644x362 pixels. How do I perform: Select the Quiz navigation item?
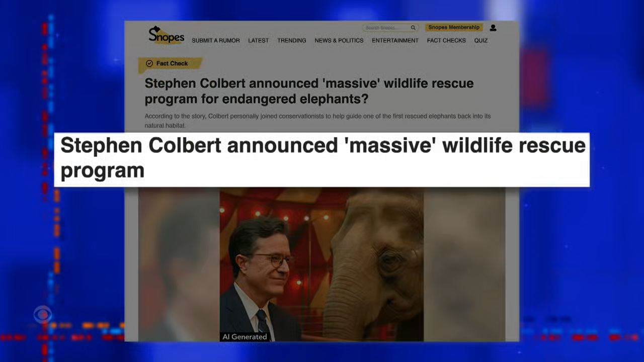click(x=480, y=41)
